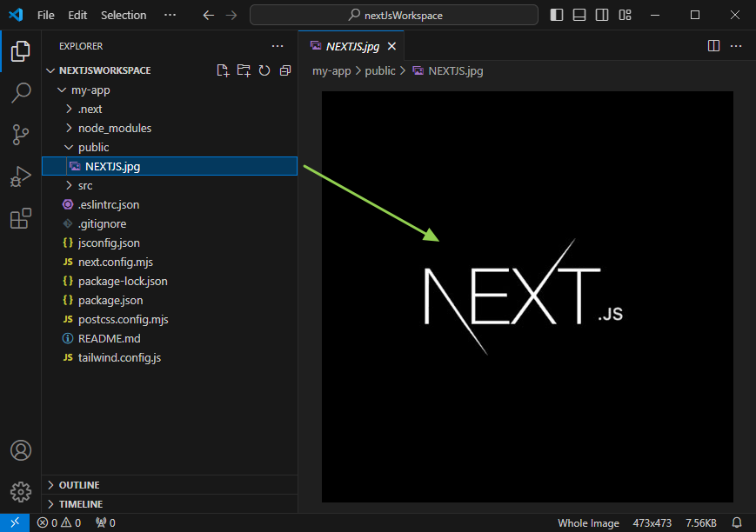Screen dimensions: 756x532
Task: Open the notifications bell
Action: tap(737, 522)
